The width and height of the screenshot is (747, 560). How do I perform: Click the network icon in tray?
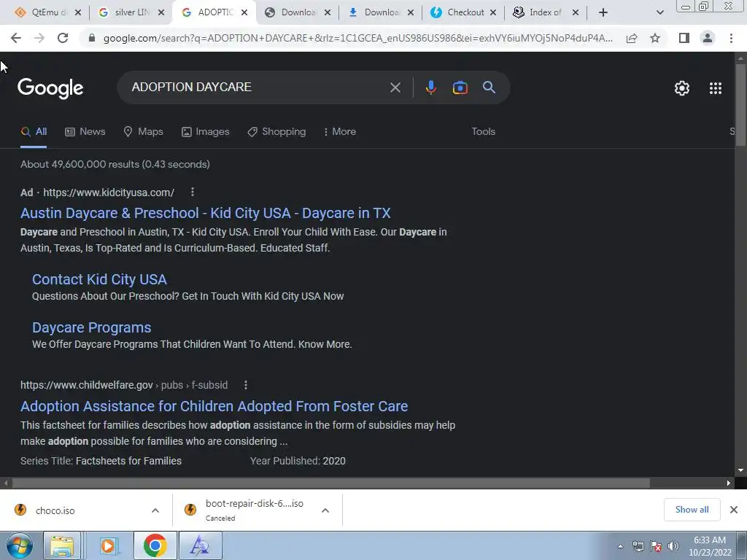(638, 546)
